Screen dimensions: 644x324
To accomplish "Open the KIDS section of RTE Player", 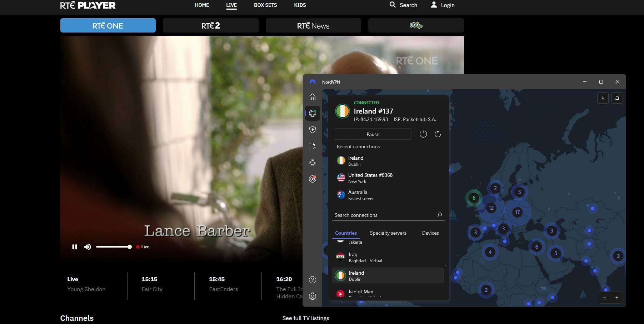I will pyautogui.click(x=300, y=5).
